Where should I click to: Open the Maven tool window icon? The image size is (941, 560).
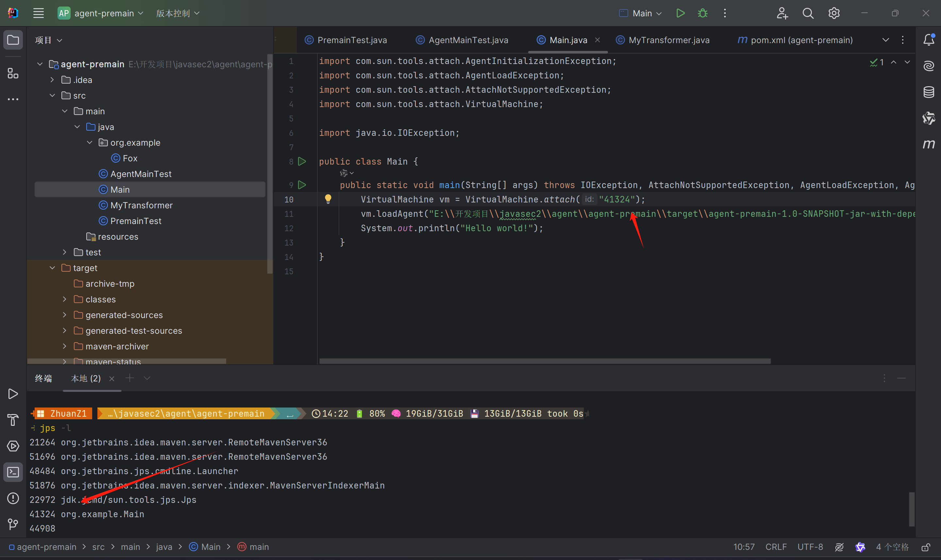pyautogui.click(x=929, y=144)
